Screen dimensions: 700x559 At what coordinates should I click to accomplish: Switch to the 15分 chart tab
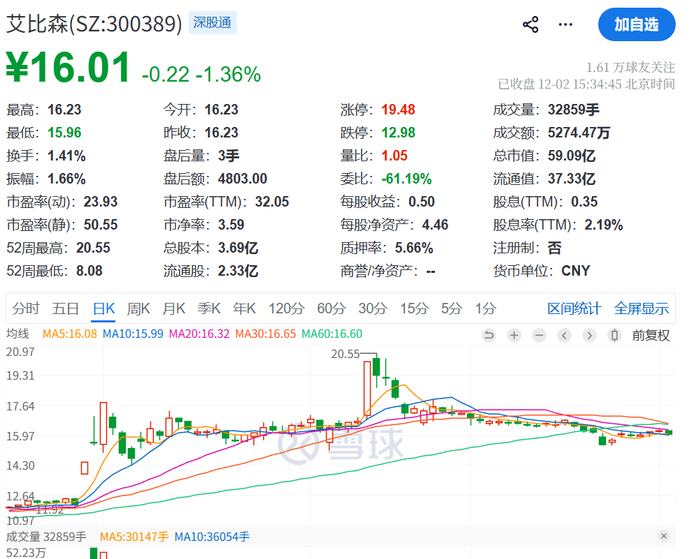point(414,309)
